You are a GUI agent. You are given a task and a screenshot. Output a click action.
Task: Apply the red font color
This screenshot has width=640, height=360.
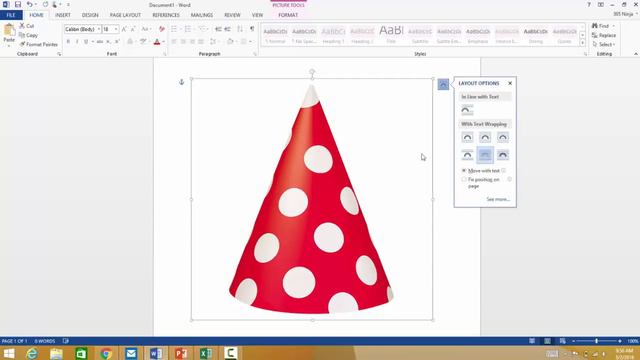[157, 42]
